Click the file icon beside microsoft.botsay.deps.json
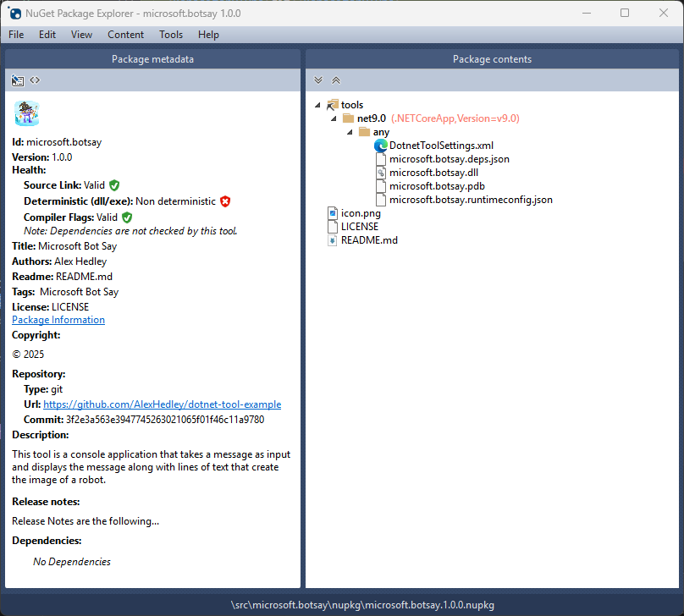Viewport: 684px width, 616px height. [x=381, y=159]
